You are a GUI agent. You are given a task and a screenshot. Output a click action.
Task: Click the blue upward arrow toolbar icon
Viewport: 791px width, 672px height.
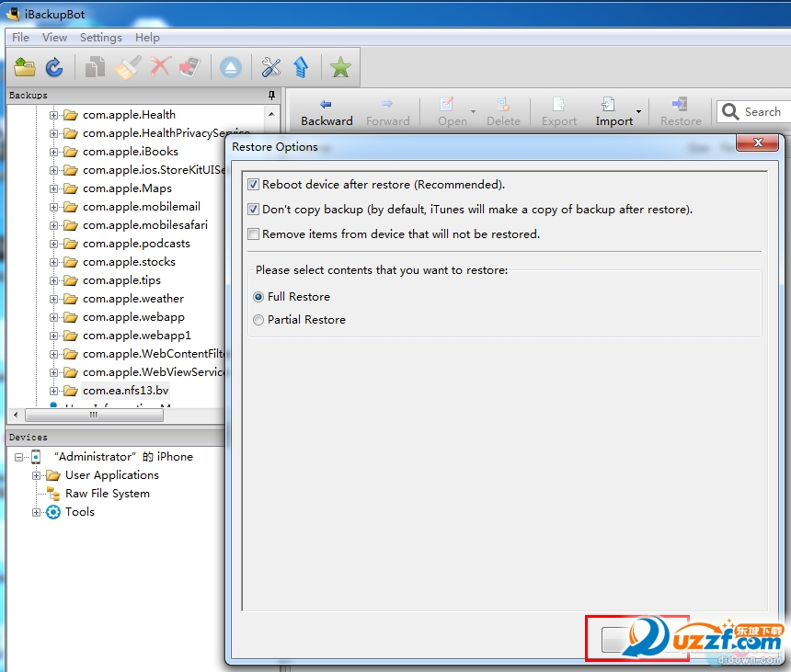[x=300, y=67]
